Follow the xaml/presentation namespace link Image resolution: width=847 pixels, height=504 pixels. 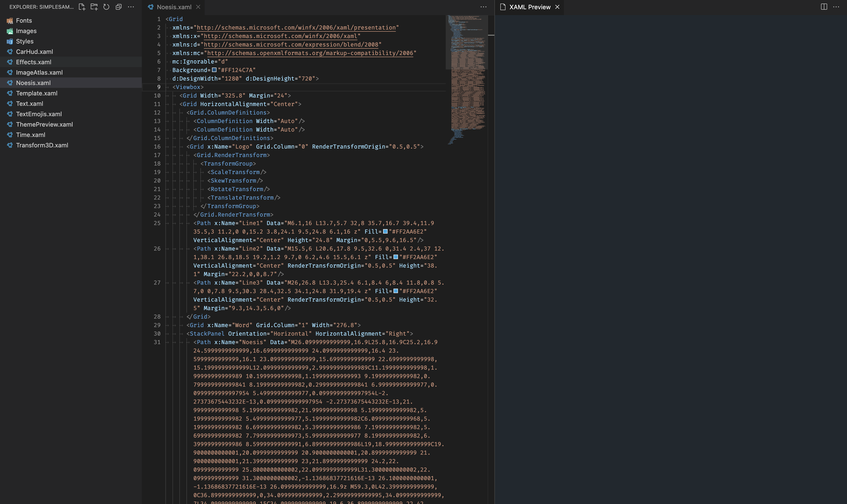(x=296, y=27)
